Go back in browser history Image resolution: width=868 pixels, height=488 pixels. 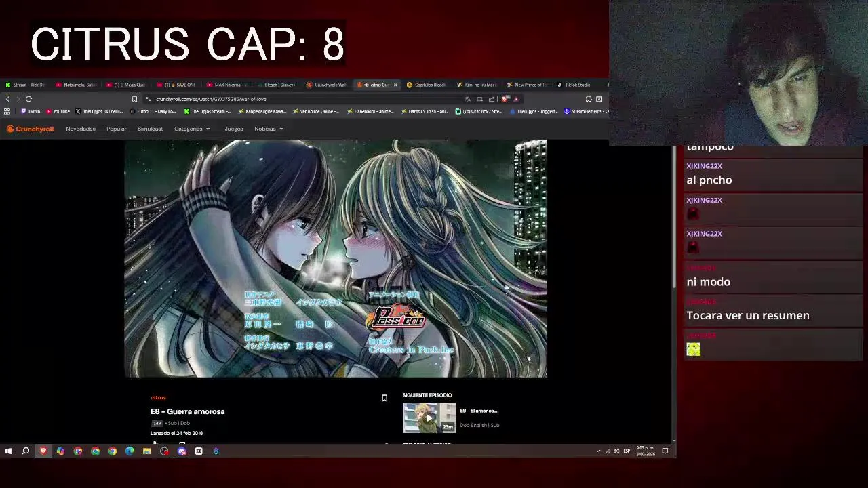pos(7,99)
